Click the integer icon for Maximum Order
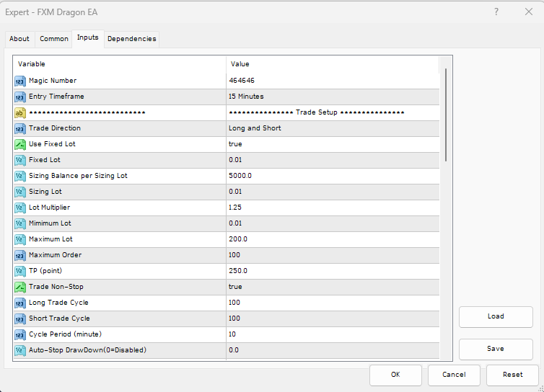This screenshot has width=544, height=392. pos(20,255)
